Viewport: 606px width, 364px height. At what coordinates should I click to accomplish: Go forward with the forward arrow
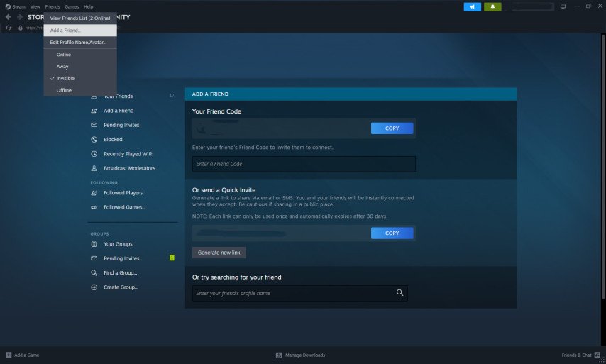(19, 17)
